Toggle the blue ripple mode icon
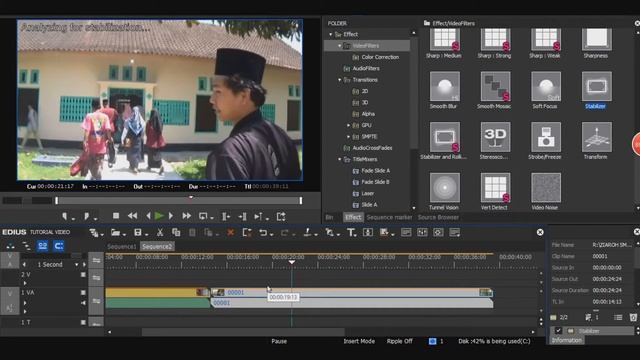The height and width of the screenshot is (360, 640). [59, 246]
